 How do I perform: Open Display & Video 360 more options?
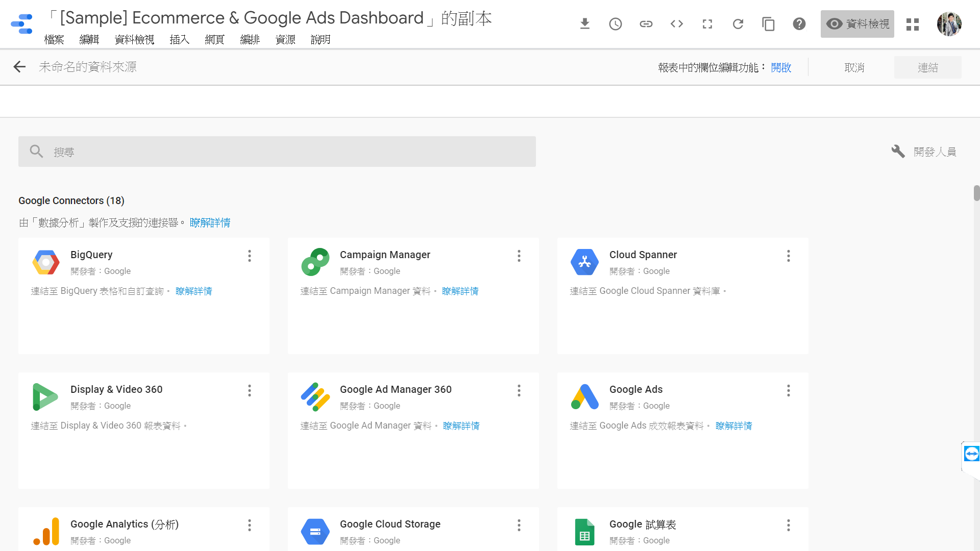(250, 391)
